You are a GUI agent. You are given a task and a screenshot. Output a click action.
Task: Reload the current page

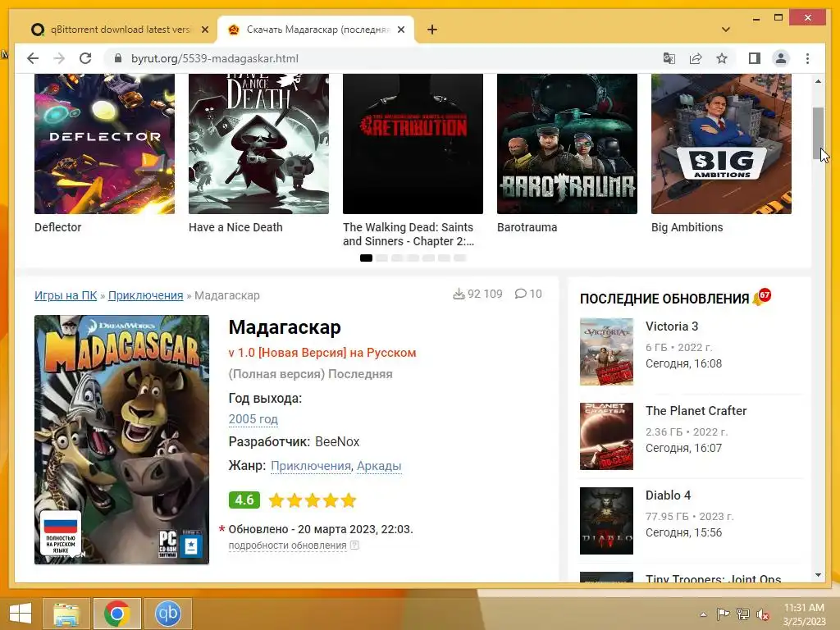[x=85, y=58]
